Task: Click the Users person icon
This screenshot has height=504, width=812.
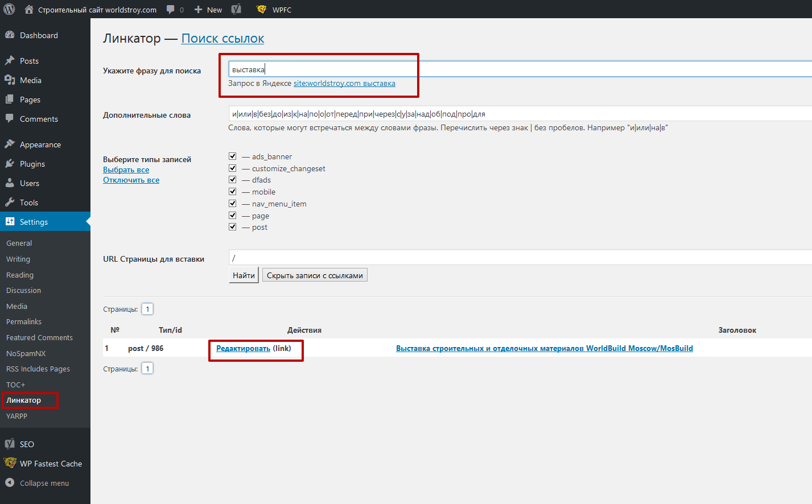Action: tap(10, 183)
